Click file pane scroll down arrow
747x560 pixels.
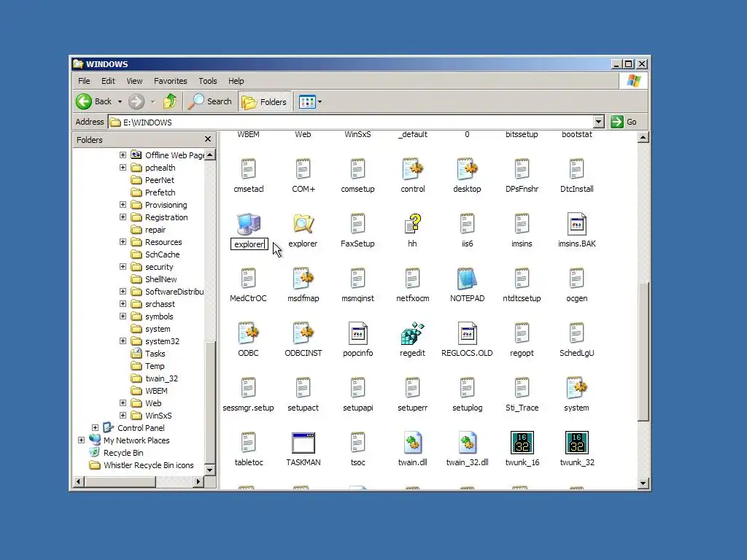click(643, 483)
